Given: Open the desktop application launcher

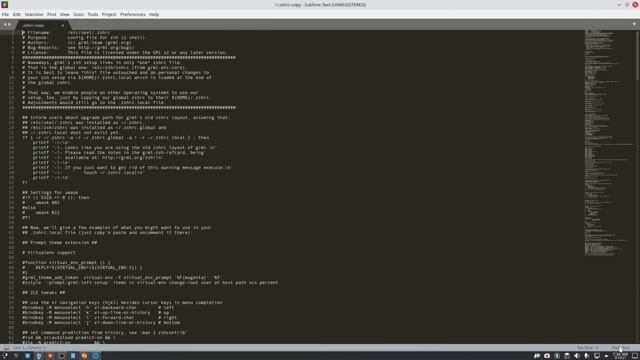Looking at the screenshot, I should 5,356.
